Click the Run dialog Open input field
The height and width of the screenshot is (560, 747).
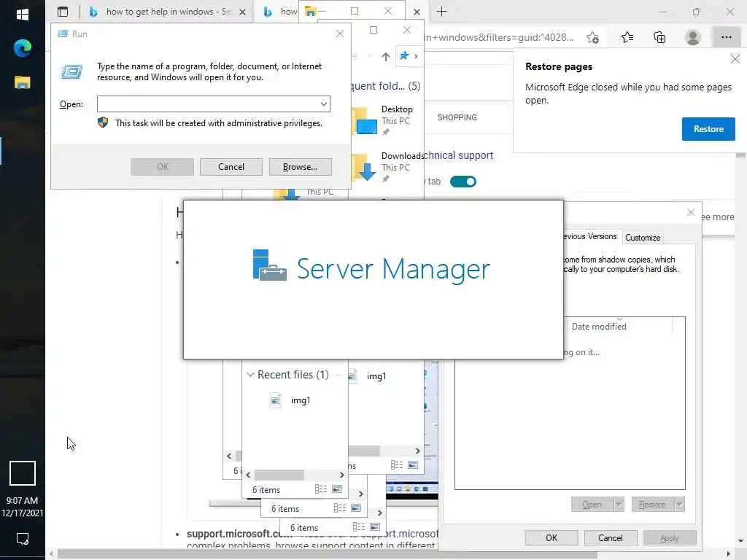208,104
